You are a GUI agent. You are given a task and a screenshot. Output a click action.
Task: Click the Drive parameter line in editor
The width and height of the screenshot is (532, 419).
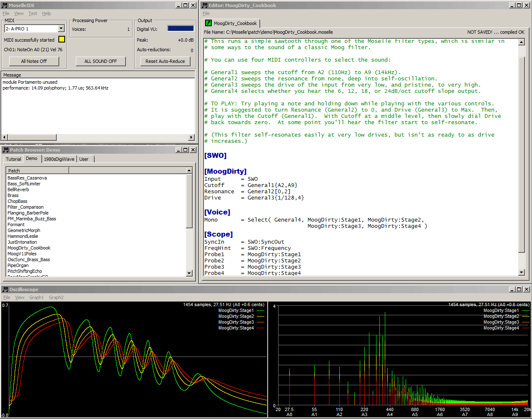coord(254,198)
